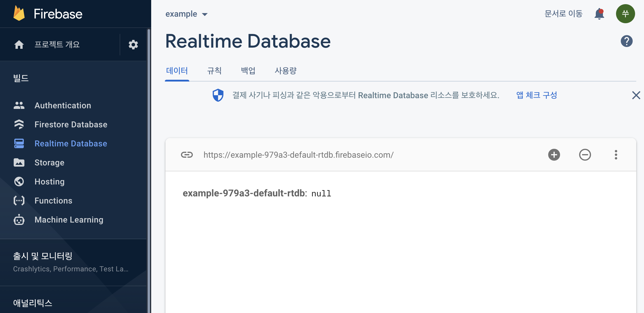Click the Firestore Database icon

[x=19, y=124]
